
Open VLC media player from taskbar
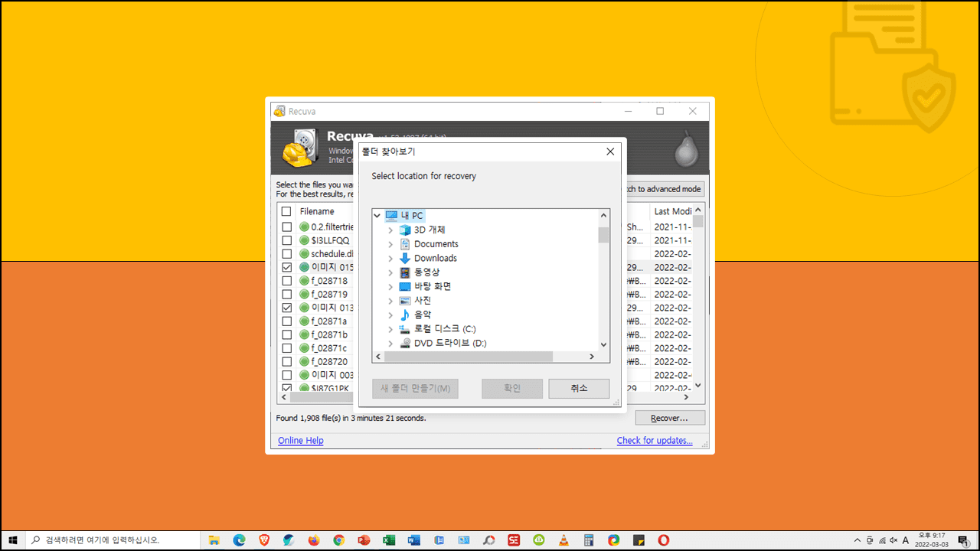click(563, 540)
